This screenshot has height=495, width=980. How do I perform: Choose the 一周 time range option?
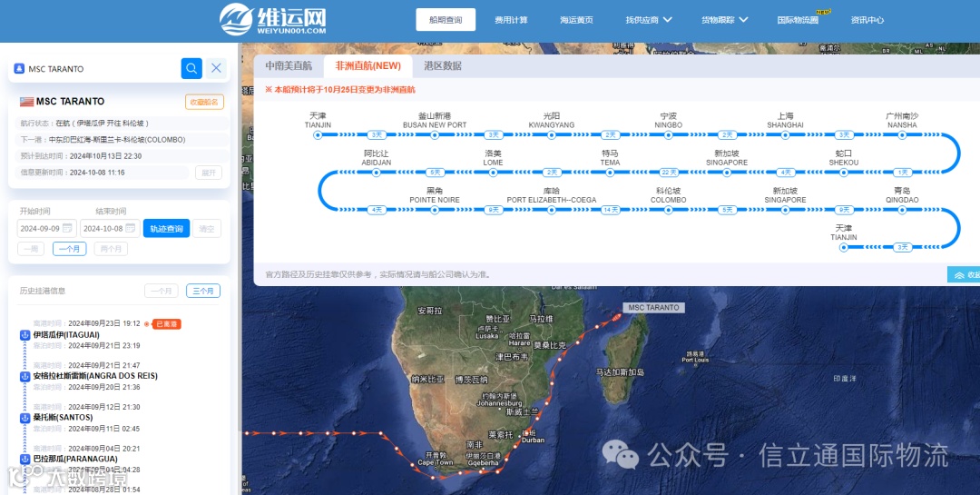coord(31,249)
